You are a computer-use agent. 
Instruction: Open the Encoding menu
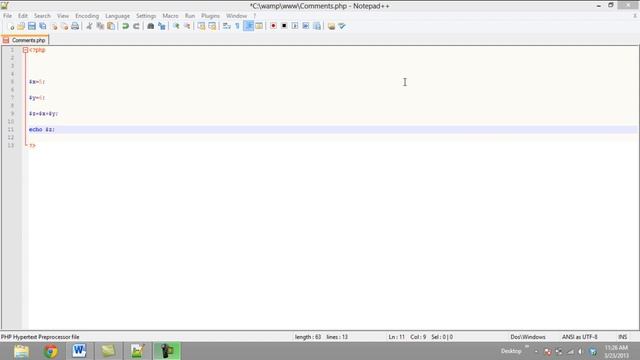pos(87,16)
